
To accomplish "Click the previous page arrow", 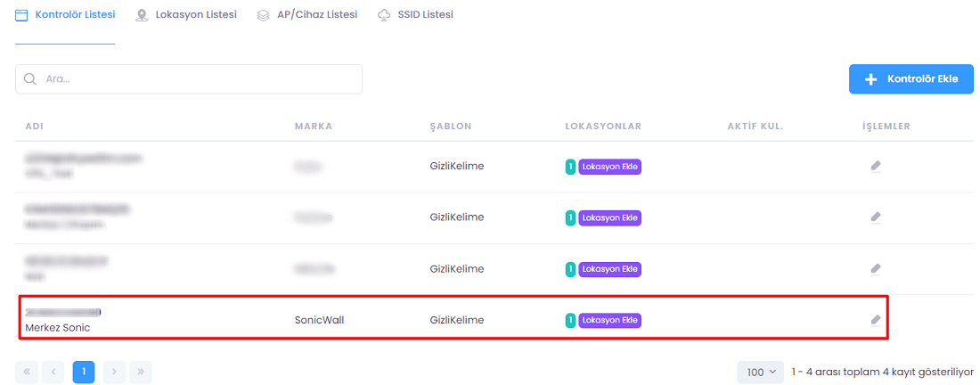I will point(53,372).
